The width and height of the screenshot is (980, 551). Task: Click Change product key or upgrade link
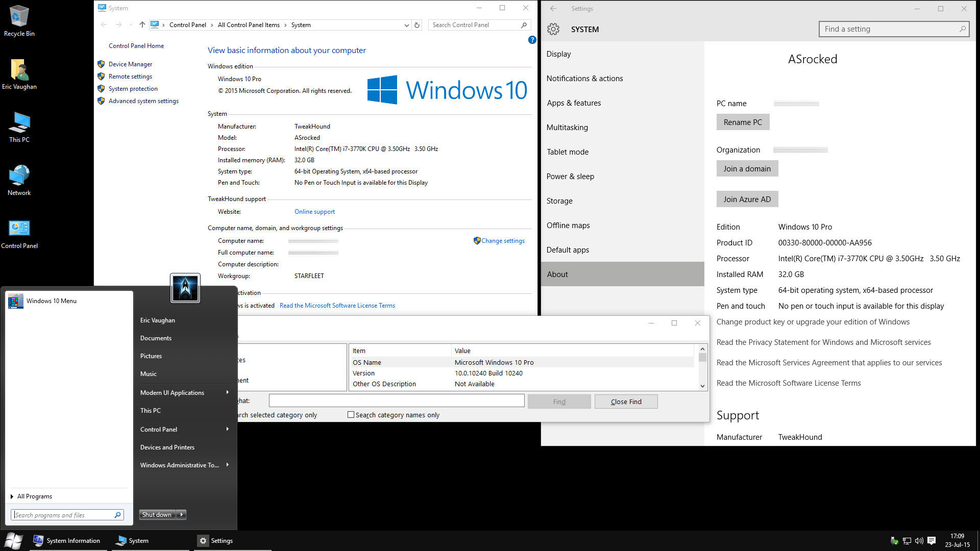813,322
